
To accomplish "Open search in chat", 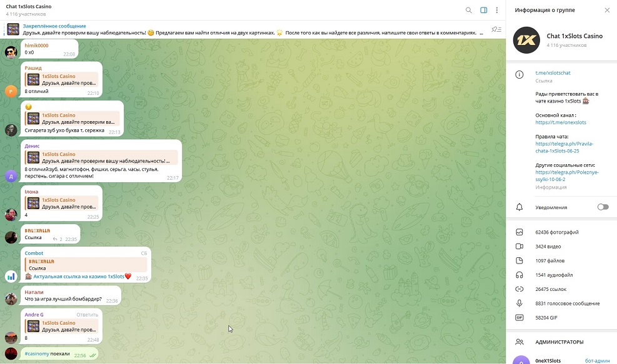I will point(468,10).
